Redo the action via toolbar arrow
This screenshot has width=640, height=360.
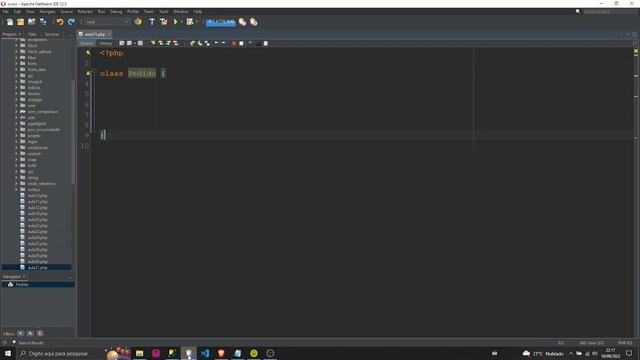71,22
